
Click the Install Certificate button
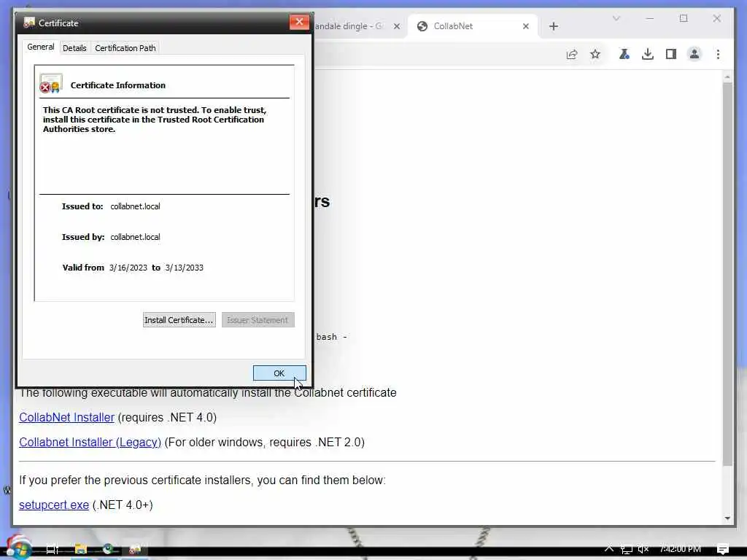click(179, 320)
